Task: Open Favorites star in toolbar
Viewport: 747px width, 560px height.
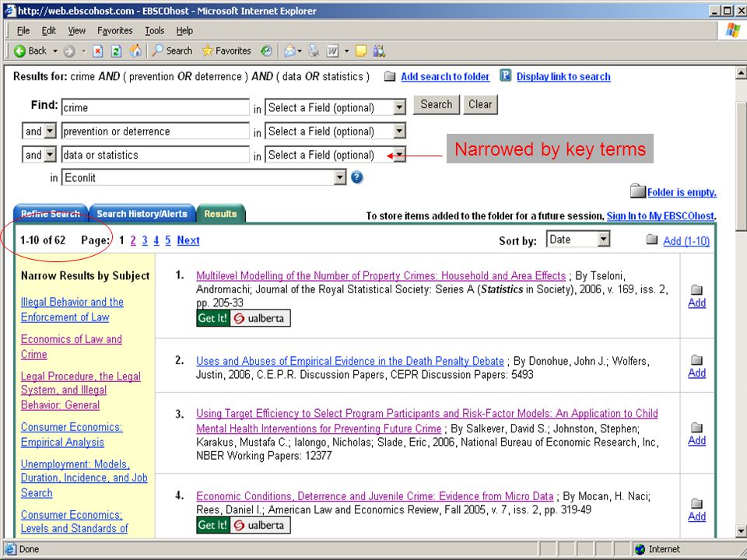Action: tap(207, 51)
